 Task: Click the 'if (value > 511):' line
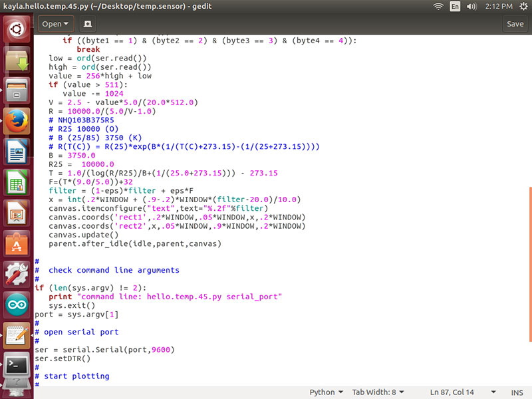pos(88,85)
